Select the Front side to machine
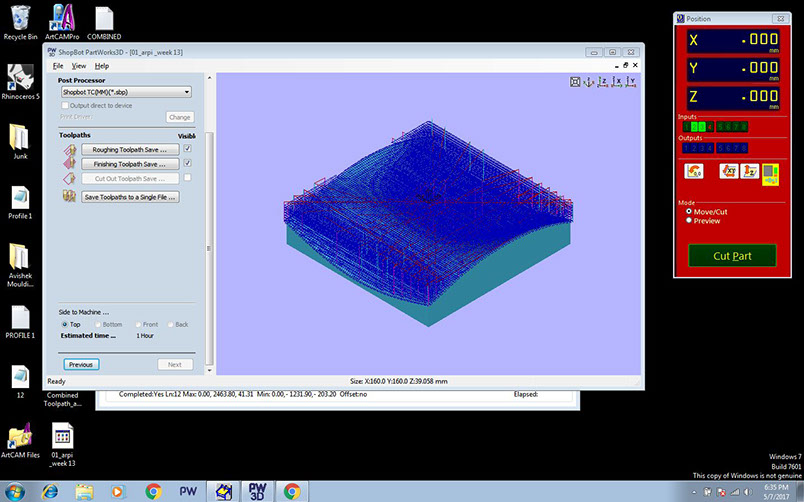The height and width of the screenshot is (502, 804). (x=138, y=325)
